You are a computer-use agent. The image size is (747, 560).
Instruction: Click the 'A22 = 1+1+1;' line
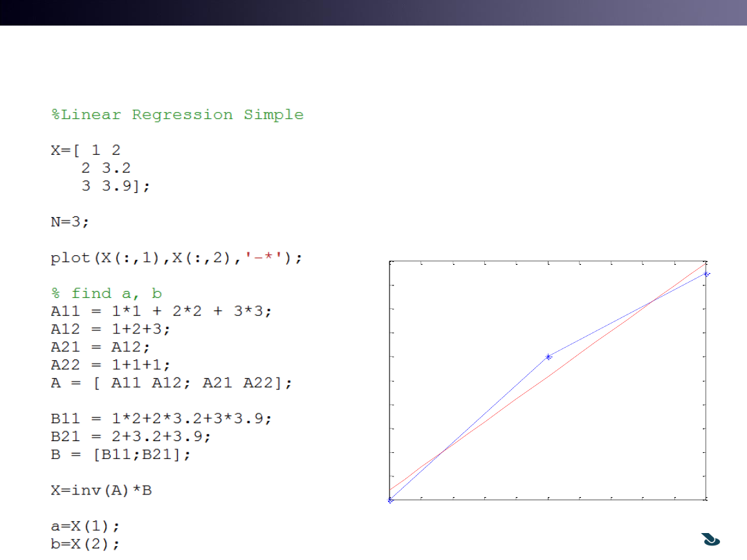[x=111, y=365]
